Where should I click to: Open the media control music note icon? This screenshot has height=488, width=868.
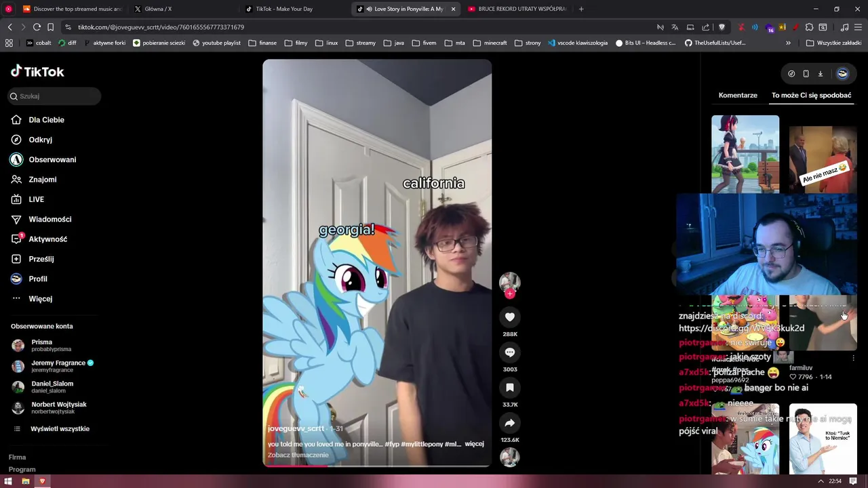point(844,27)
